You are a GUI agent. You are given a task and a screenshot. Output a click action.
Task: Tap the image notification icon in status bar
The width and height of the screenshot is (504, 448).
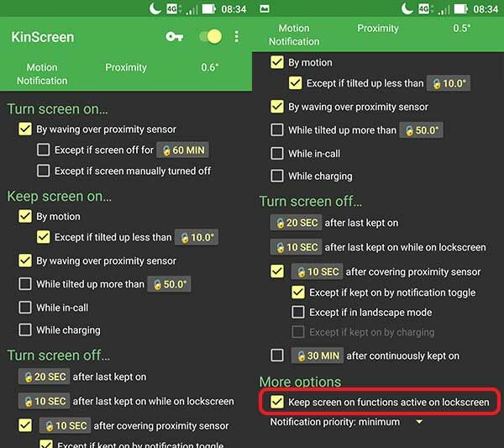(265, 8)
